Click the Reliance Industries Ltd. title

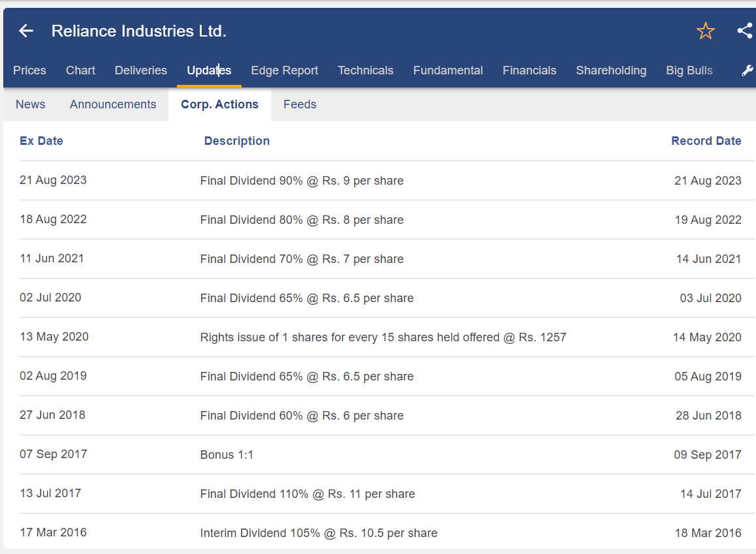[139, 31]
